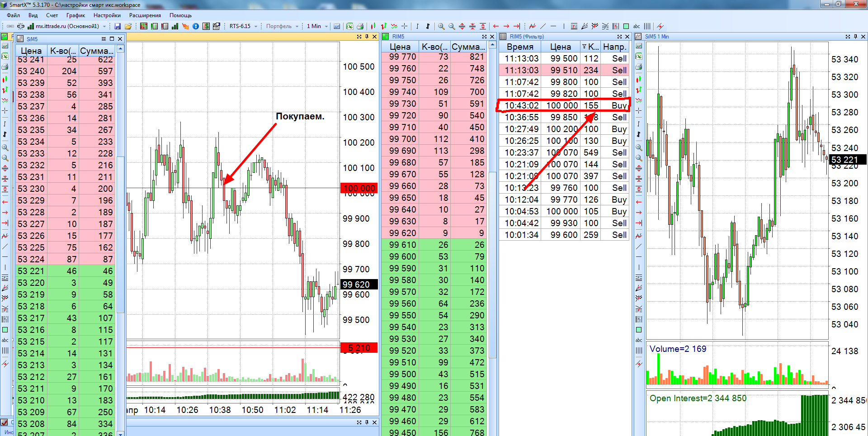Click the dollar sign account icon

pos(206,26)
